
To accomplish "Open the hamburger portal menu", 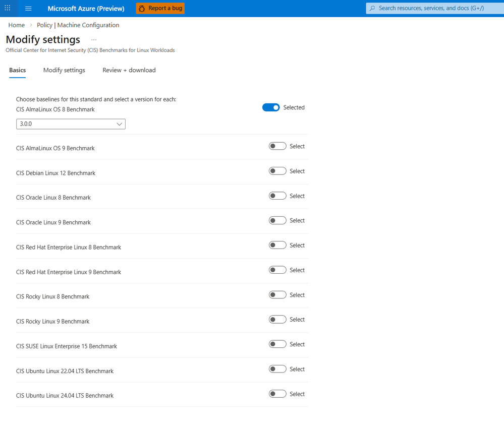I will coord(28,9).
